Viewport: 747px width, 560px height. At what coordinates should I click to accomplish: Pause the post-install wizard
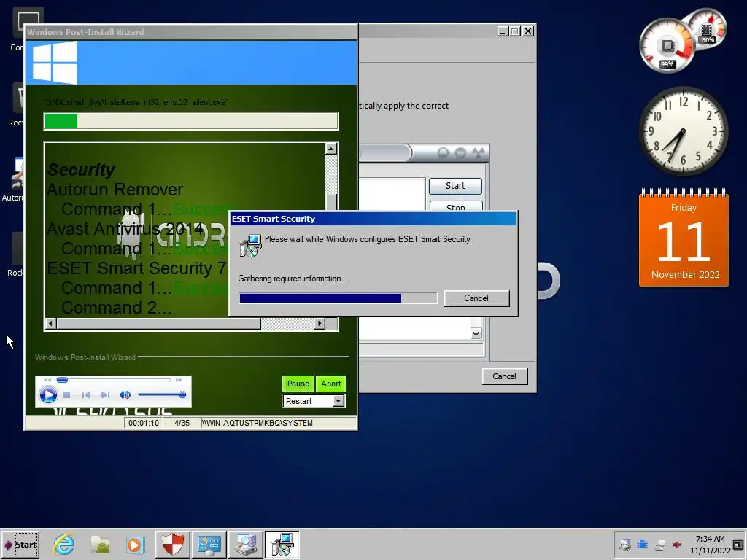(298, 384)
